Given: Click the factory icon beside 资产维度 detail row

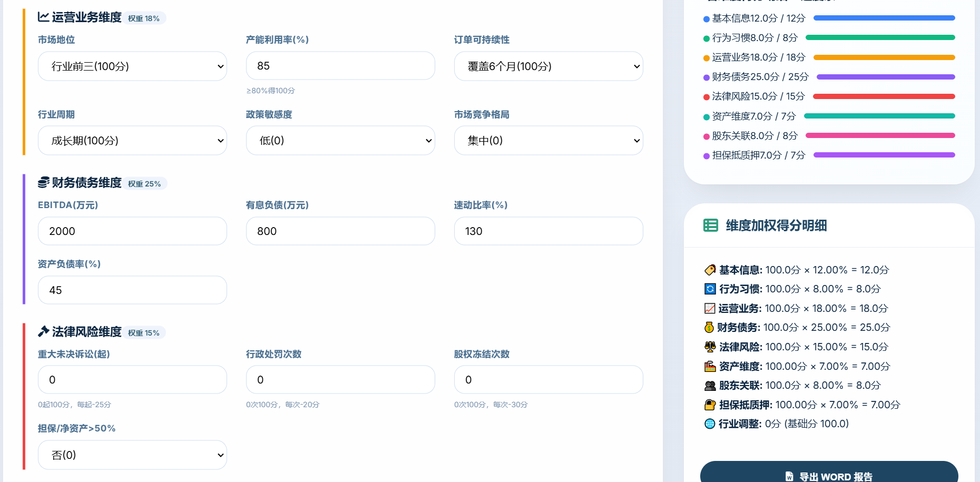Looking at the screenshot, I should tap(710, 366).
